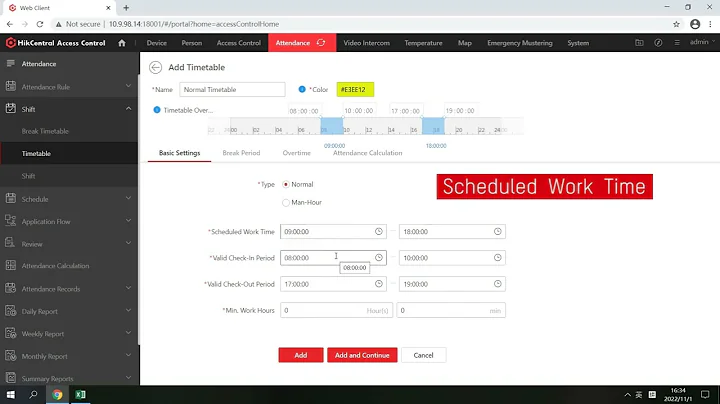The width and height of the screenshot is (720, 404).
Task: Click the Application Flow sidebar icon
Action: (x=11, y=221)
